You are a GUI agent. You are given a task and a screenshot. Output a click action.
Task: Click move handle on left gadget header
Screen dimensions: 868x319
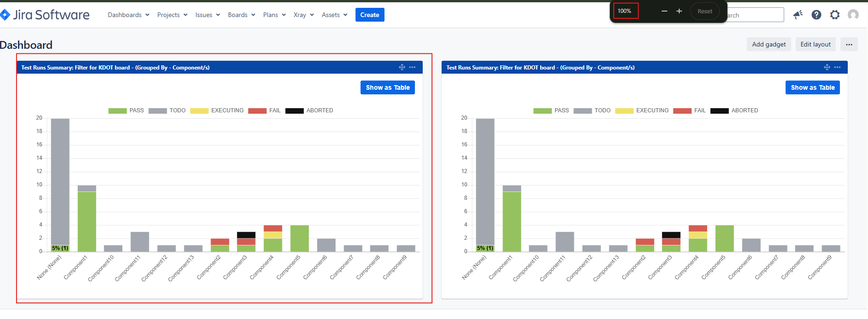click(x=402, y=67)
